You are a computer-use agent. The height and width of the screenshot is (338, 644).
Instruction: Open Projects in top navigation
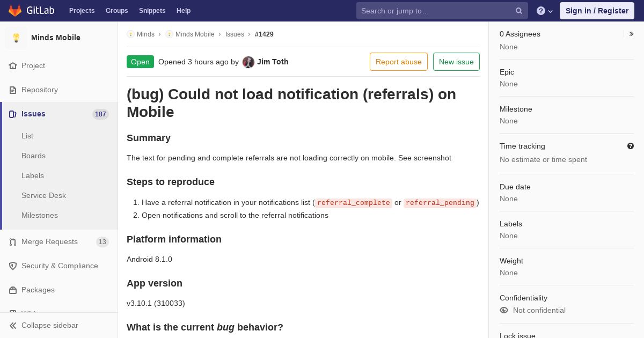pyautogui.click(x=82, y=11)
